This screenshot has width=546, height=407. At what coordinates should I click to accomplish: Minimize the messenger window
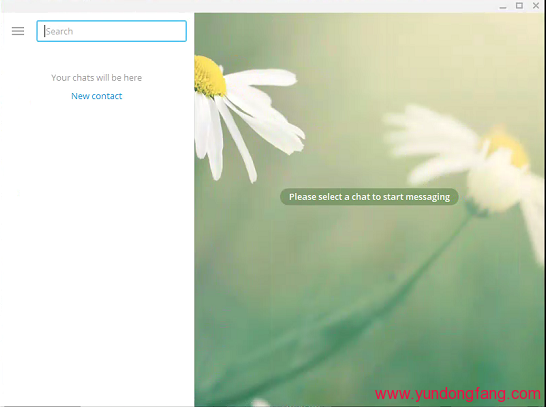click(x=503, y=6)
